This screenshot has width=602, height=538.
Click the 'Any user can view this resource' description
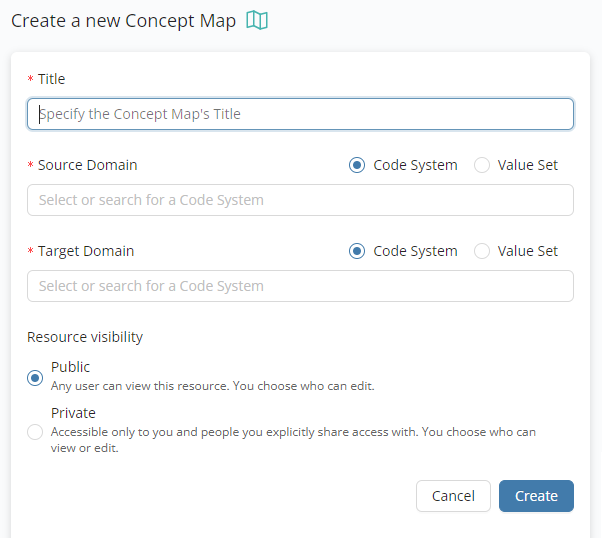click(212, 386)
